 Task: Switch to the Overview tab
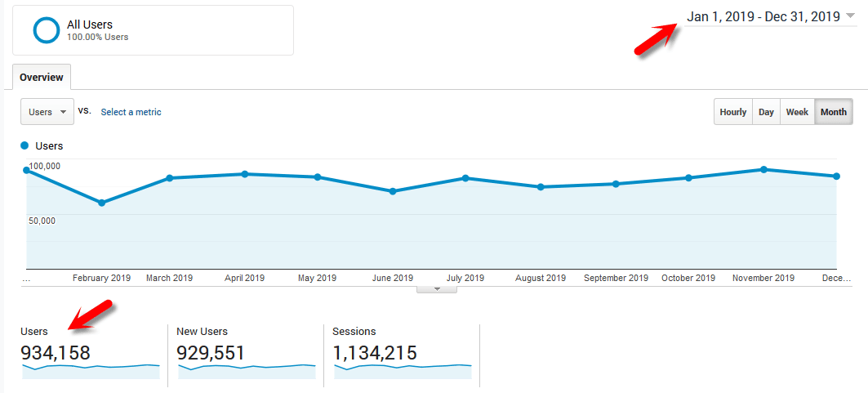[42, 78]
